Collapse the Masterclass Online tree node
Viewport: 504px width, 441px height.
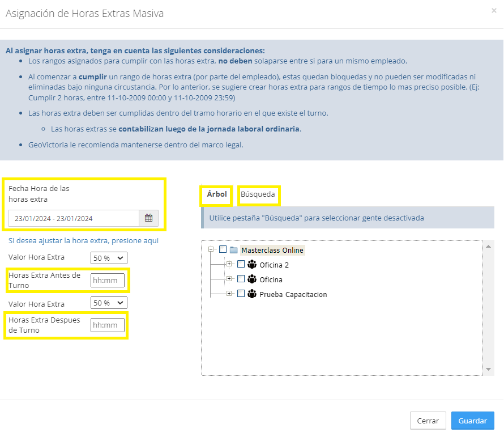pos(211,249)
